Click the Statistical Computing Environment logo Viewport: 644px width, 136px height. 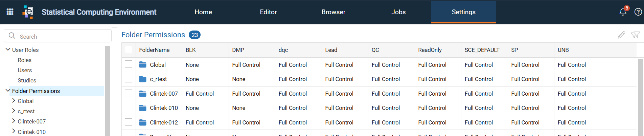[28, 12]
